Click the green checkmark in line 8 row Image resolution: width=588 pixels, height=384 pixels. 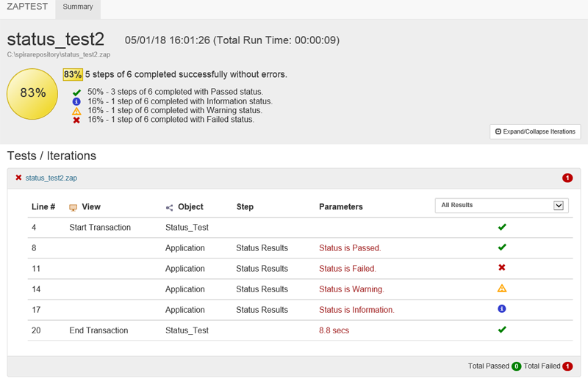(502, 247)
